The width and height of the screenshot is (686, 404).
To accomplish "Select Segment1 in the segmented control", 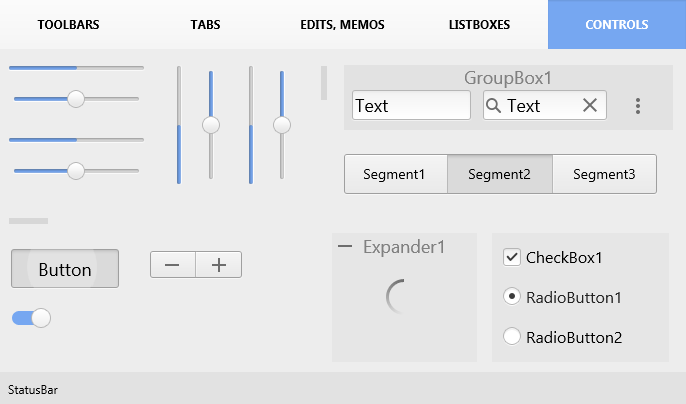I will (396, 174).
